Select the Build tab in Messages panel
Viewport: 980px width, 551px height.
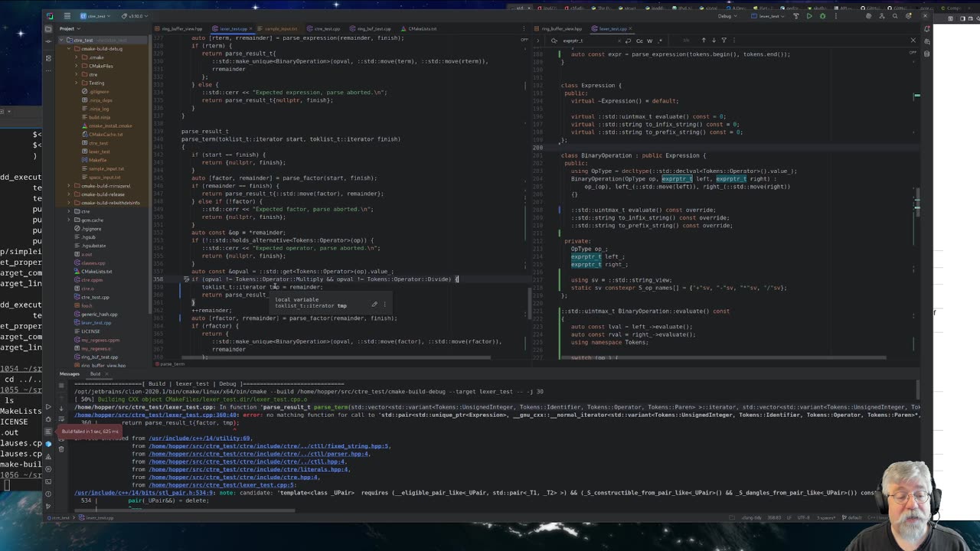click(96, 374)
